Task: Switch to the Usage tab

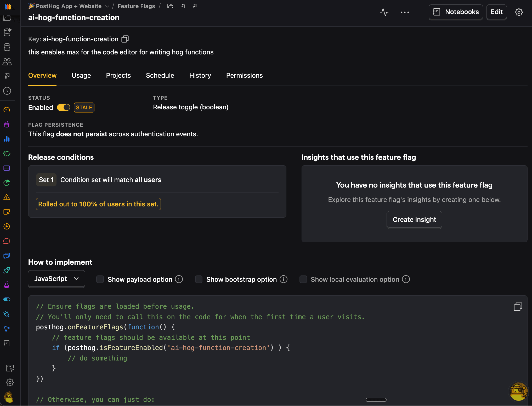Action: point(81,76)
